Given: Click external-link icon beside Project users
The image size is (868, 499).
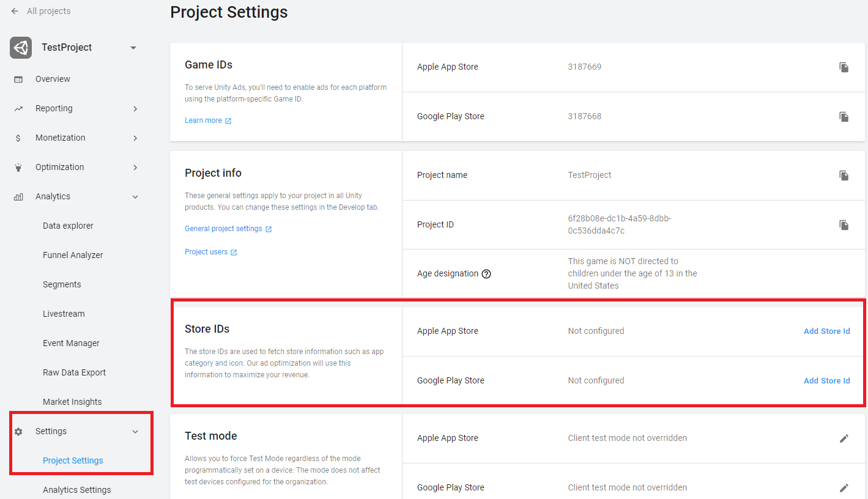Looking at the screenshot, I should coord(234,253).
